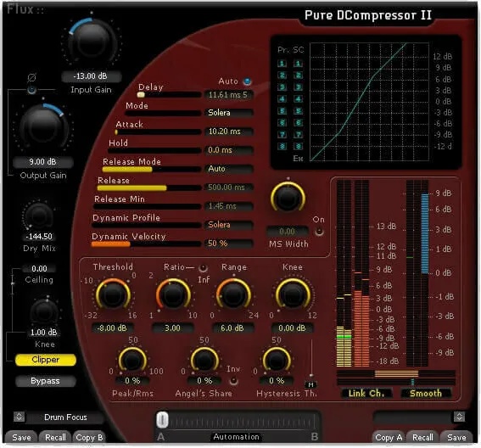
Task: Click the Drum Focus preset name
Action: [65, 417]
